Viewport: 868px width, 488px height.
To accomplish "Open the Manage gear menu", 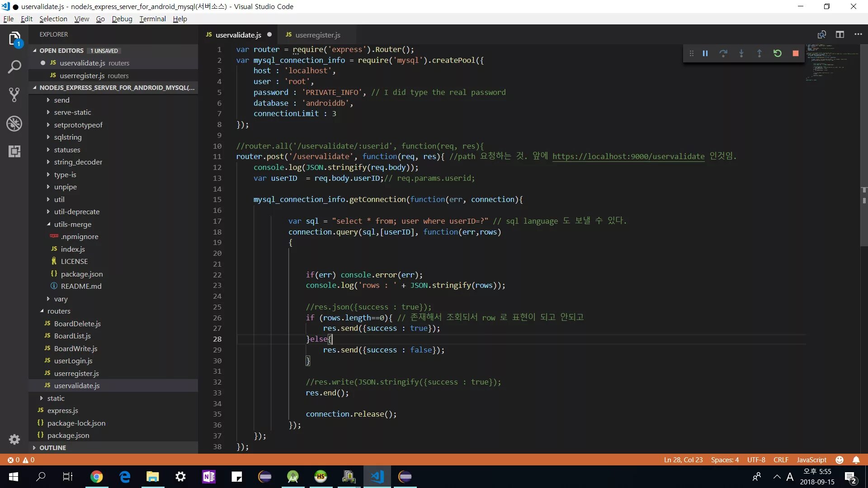I will (x=14, y=439).
